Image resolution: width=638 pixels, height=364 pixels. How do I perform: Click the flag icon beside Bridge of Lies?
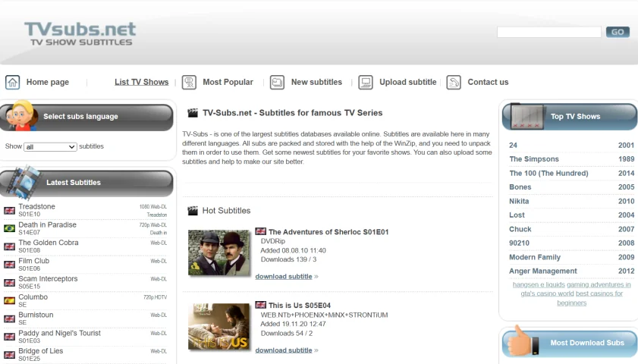[x=9, y=355]
